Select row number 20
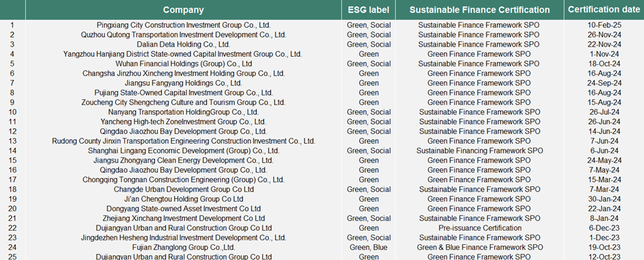This screenshot has width=644, height=260. click(12, 209)
